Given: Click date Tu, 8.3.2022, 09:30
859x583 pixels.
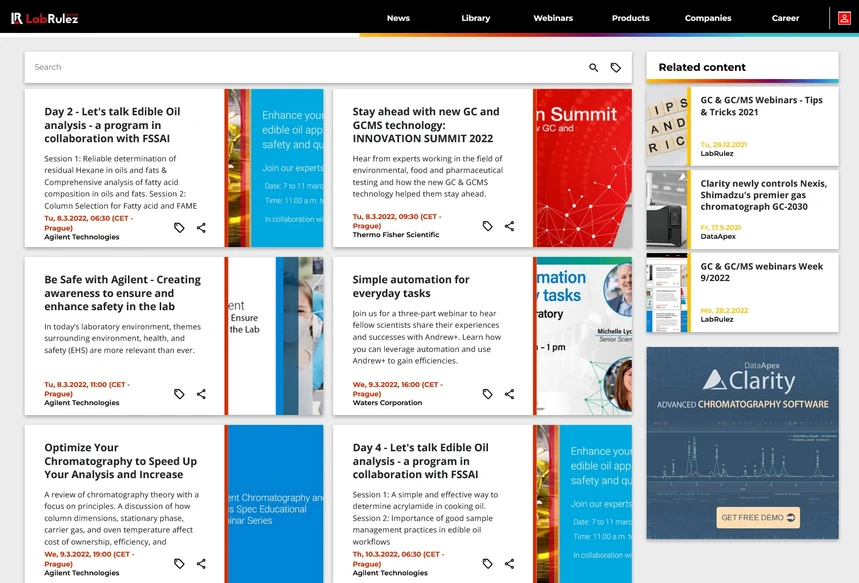Looking at the screenshot, I should (397, 221).
